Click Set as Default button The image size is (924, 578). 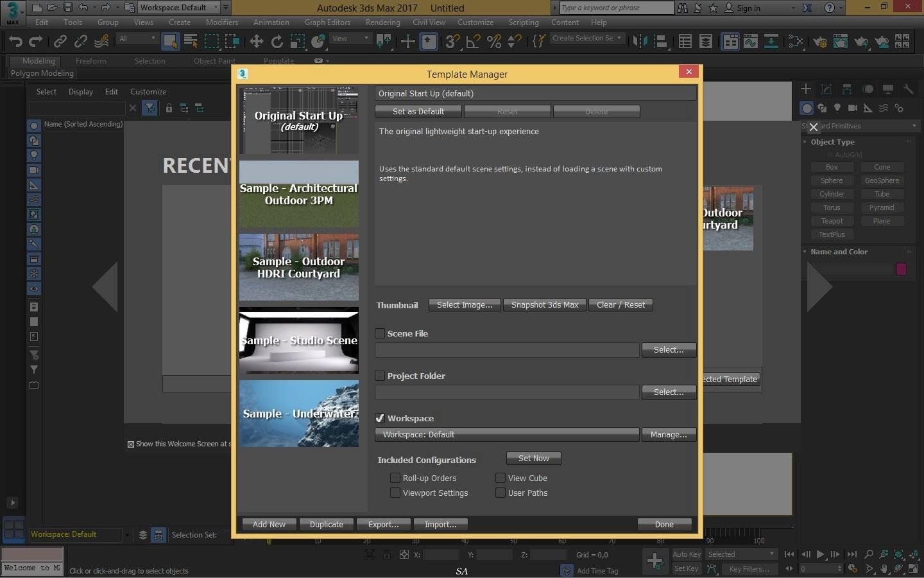click(418, 112)
